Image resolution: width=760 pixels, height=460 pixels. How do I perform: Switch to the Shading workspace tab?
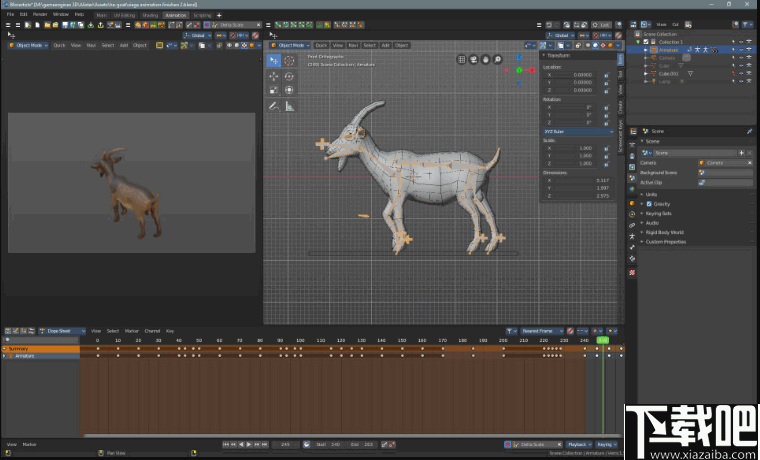click(x=150, y=15)
